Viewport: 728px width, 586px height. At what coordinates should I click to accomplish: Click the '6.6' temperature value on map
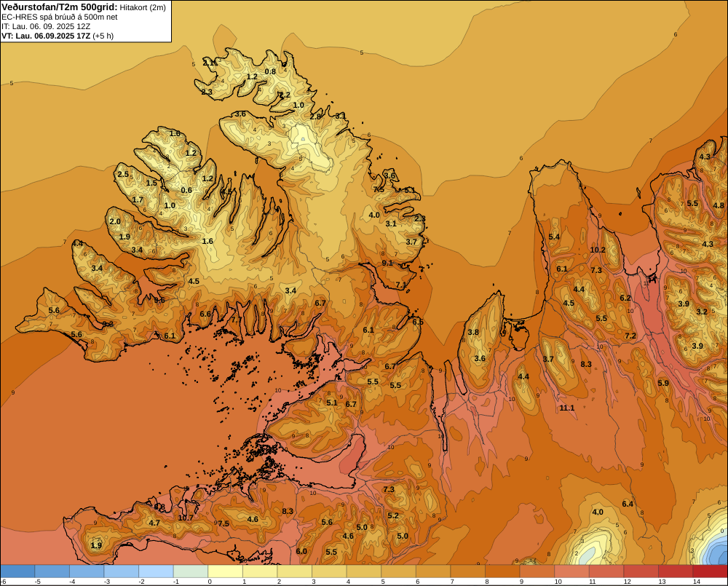(x=205, y=314)
